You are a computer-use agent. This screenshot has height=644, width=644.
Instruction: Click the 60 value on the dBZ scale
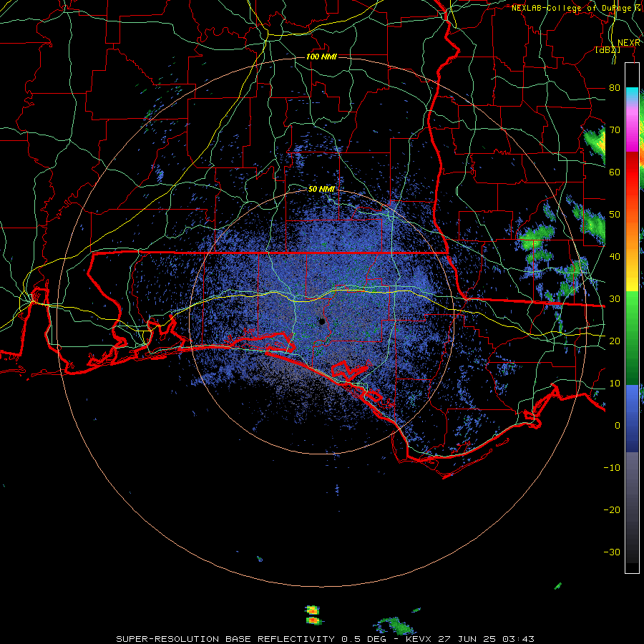(615, 172)
